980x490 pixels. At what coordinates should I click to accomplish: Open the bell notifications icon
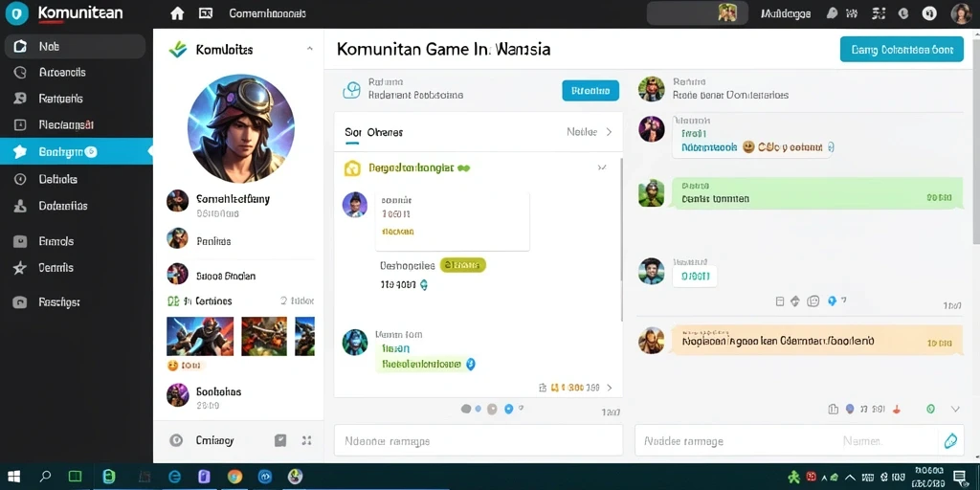click(832, 13)
